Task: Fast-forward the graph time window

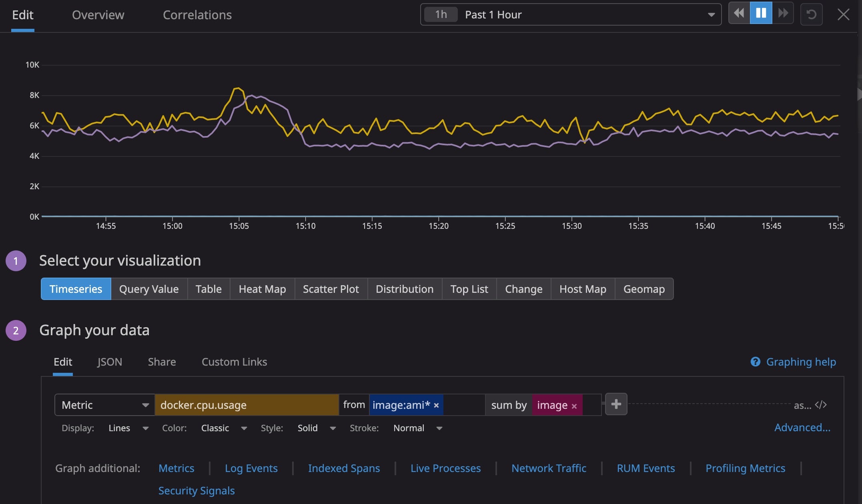Action: tap(783, 13)
